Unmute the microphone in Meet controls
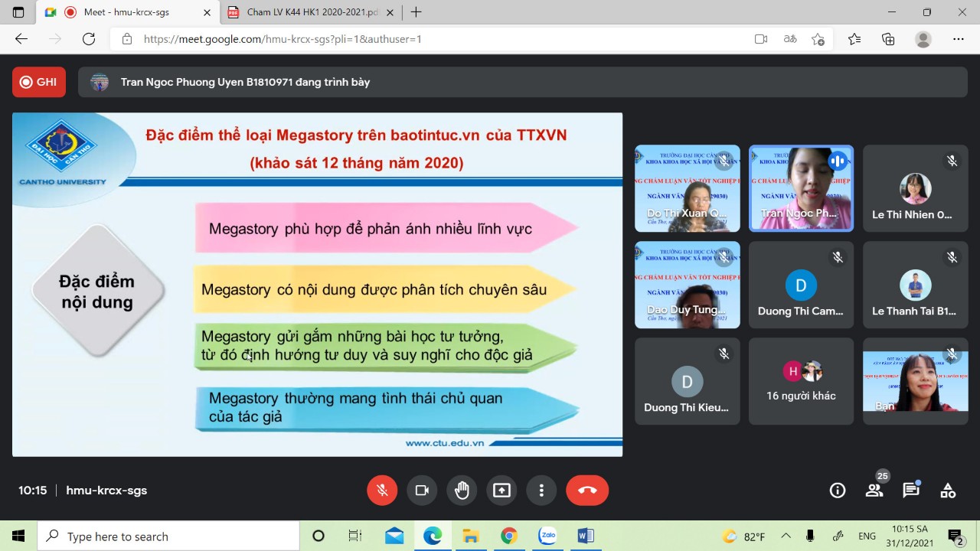 pos(382,491)
